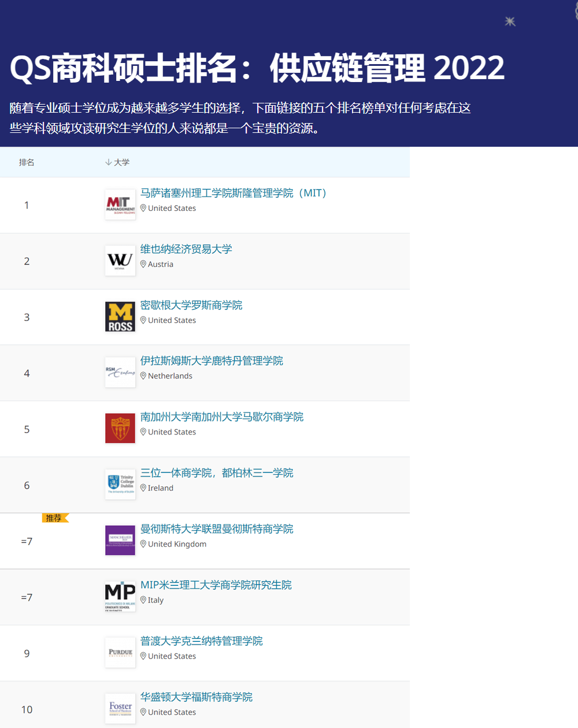
Task: Click the Michigan Ross logo
Action: coord(120,317)
